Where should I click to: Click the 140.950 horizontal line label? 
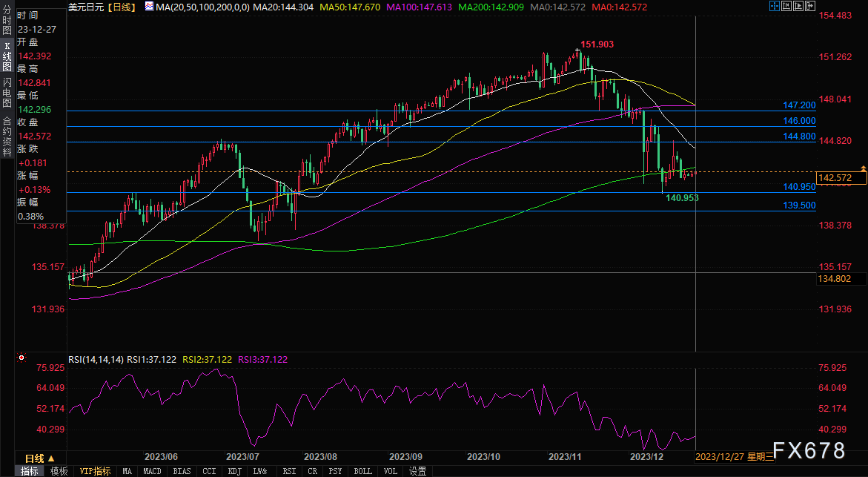pyautogui.click(x=799, y=187)
